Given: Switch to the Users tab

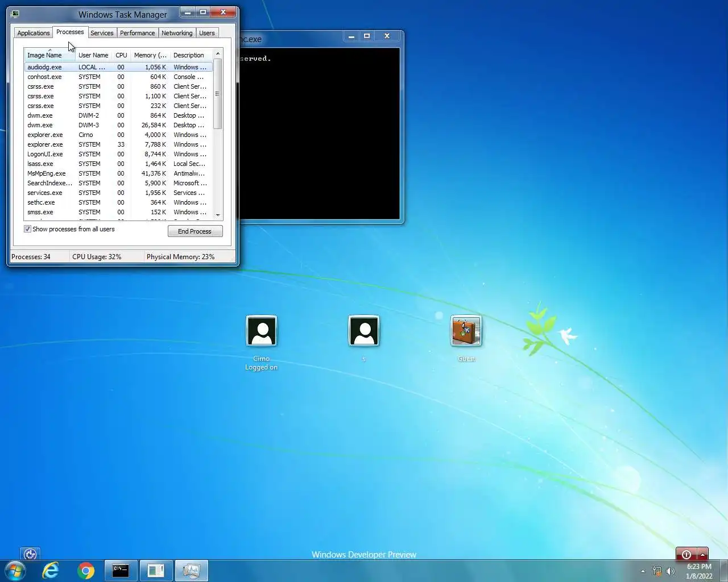Looking at the screenshot, I should click(207, 33).
